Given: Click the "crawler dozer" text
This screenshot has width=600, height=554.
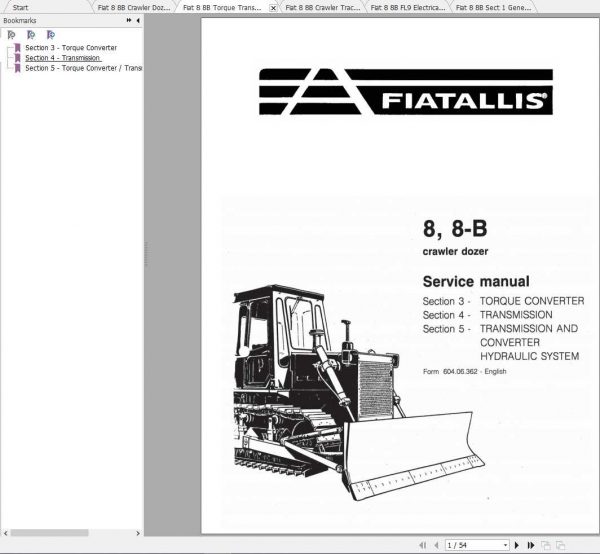Looking at the screenshot, I should [455, 251].
